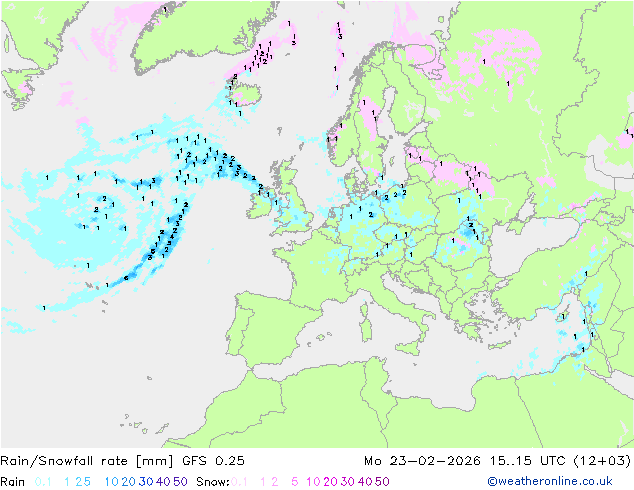The height and width of the screenshot is (490, 634).
Task: Click the "Rain/Snowfall rate [mm]" title text
Action: click(87, 461)
